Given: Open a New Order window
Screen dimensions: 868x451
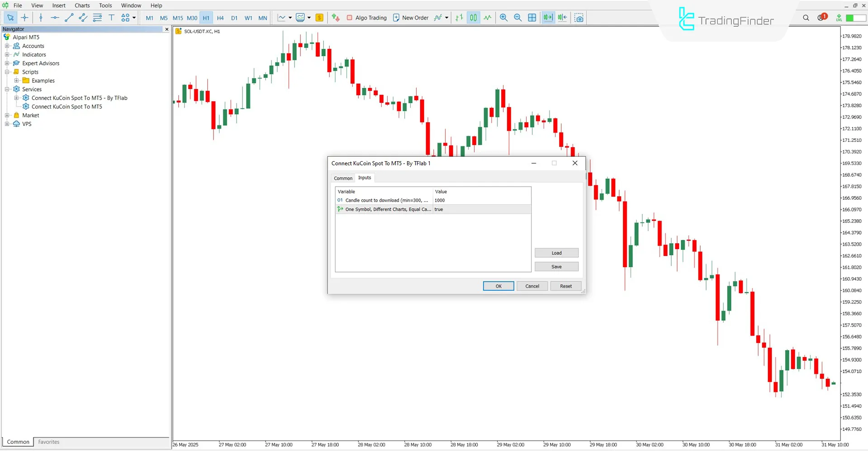Looking at the screenshot, I should (410, 18).
